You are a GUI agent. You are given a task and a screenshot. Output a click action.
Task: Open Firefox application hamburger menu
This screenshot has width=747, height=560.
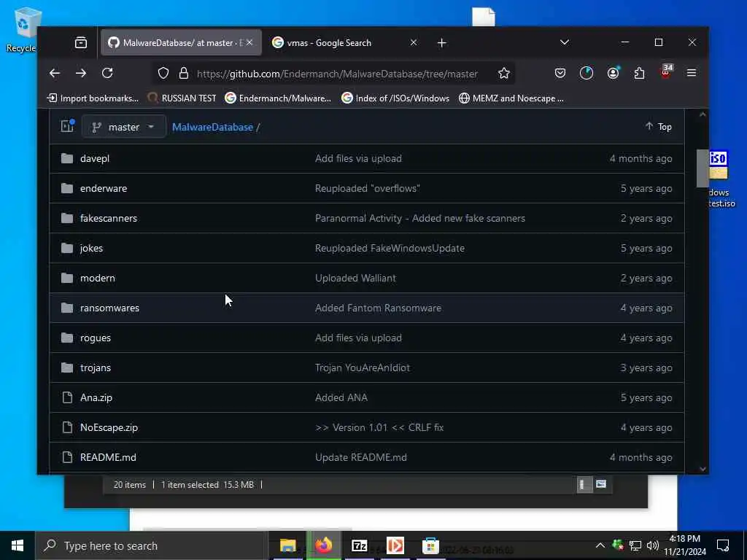692,73
